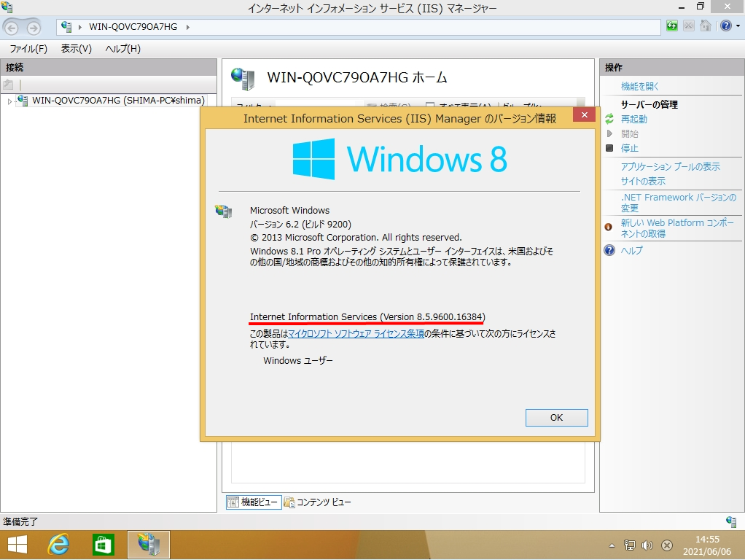Click the stop loading toolbar icon
The image size is (745, 560).
[688, 26]
